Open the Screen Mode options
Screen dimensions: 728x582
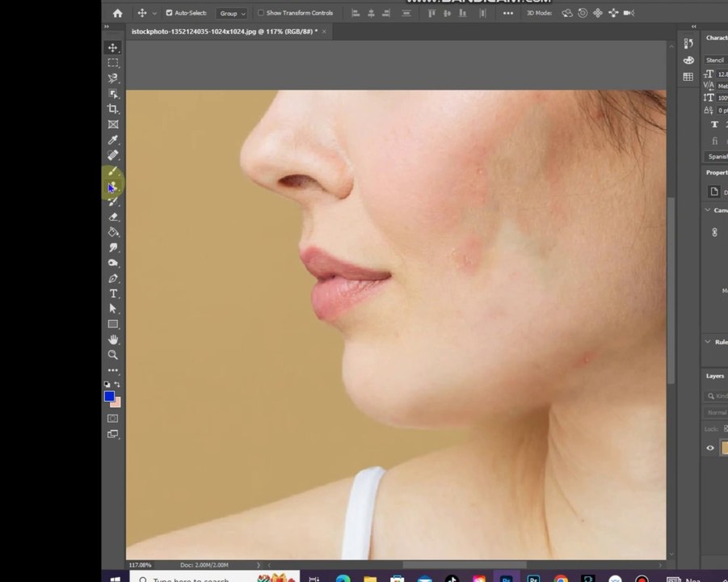point(113,434)
